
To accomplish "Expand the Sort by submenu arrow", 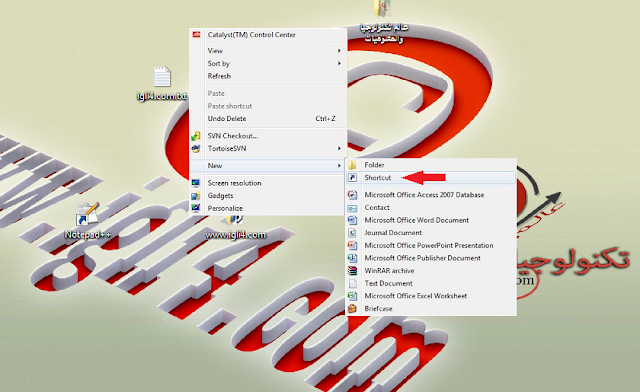I will tap(339, 63).
